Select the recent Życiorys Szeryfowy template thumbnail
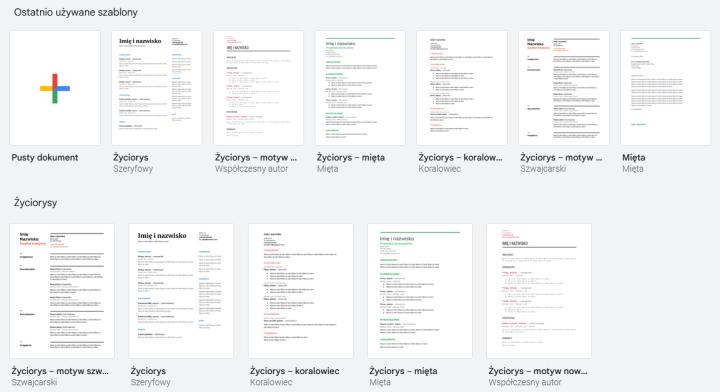The height and width of the screenshot is (392, 720). (157, 88)
